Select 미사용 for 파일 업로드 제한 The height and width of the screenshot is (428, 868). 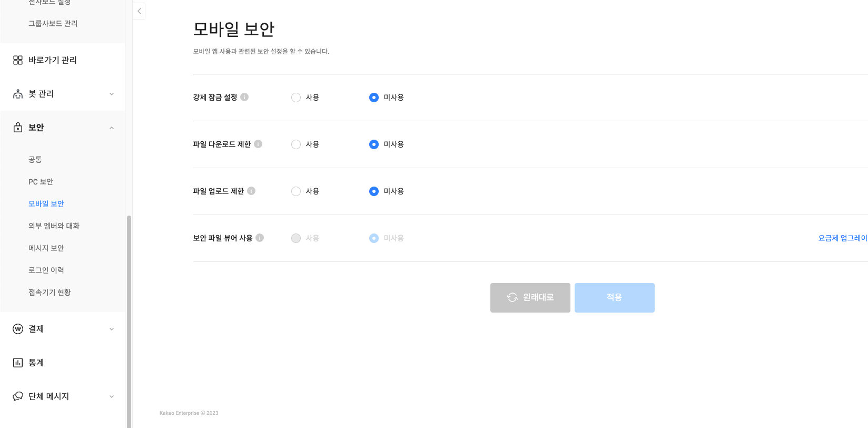(374, 191)
